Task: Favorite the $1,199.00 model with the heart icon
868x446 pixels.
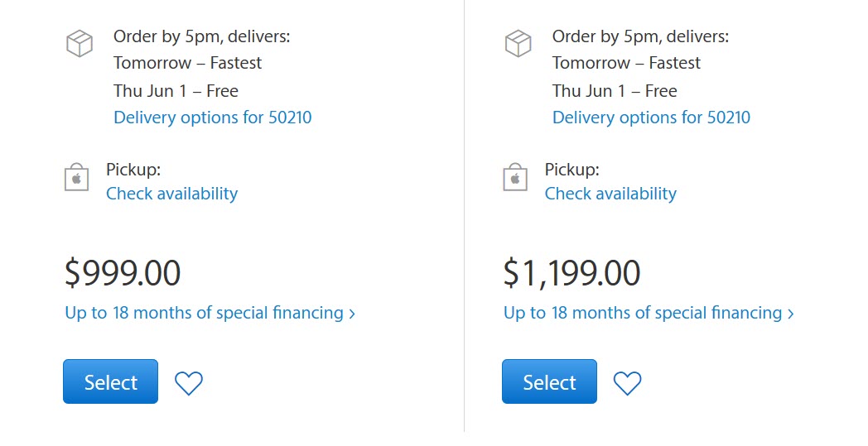Action: tap(627, 382)
